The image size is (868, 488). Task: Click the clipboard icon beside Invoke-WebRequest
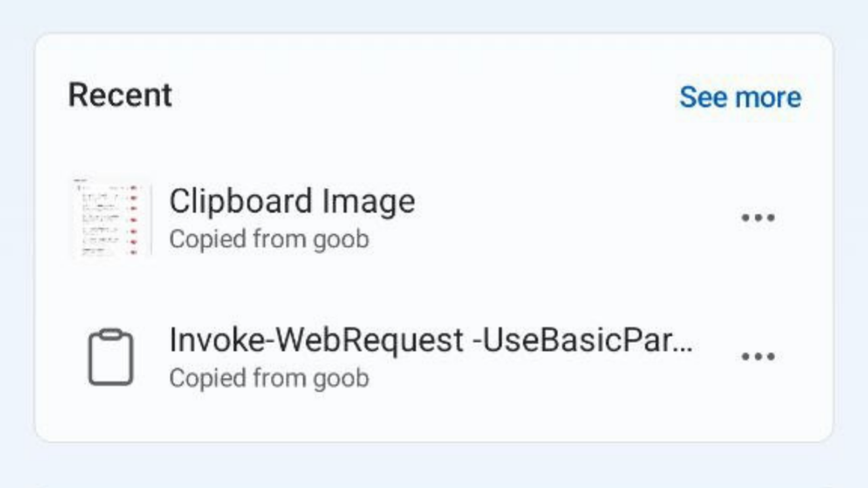click(111, 357)
